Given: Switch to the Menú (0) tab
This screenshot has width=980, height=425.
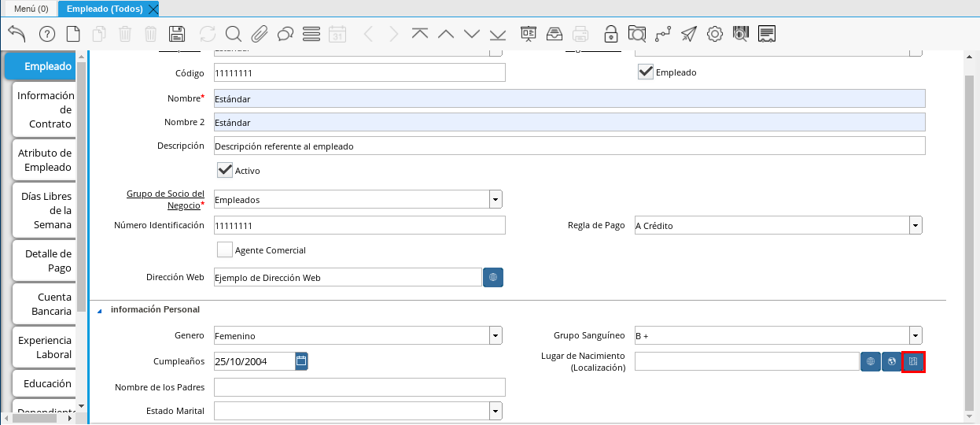Looking at the screenshot, I should click(x=31, y=9).
